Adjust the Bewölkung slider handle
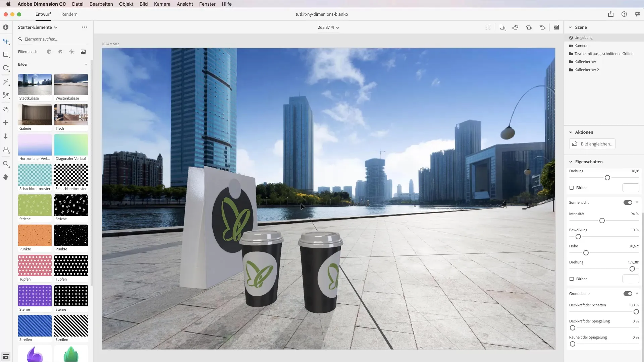 coord(578,237)
